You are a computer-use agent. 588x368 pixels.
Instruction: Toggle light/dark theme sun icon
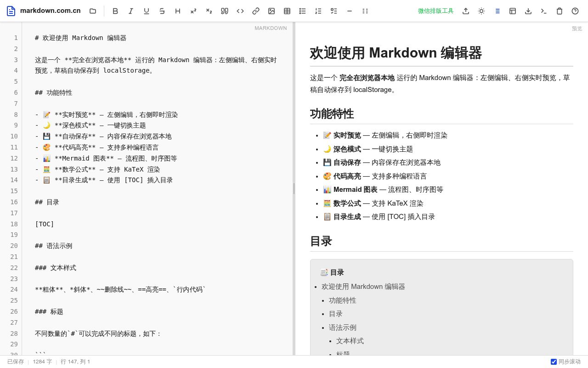pyautogui.click(x=481, y=11)
